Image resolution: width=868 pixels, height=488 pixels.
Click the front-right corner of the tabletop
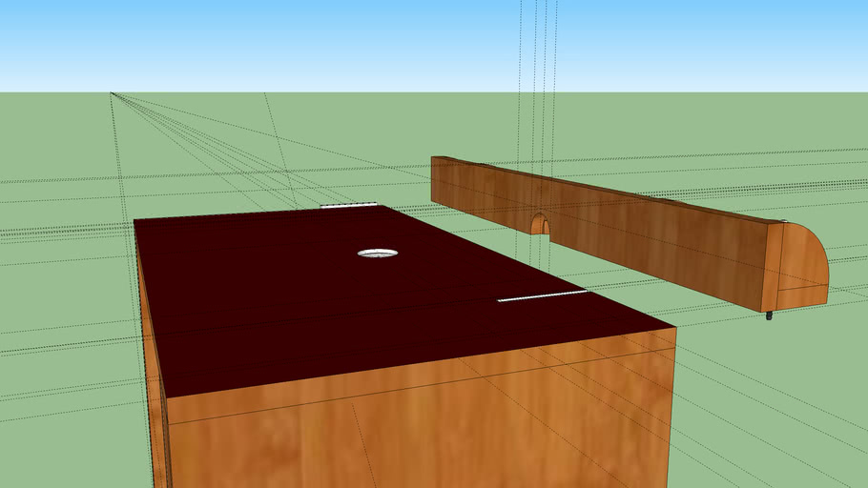click(674, 328)
